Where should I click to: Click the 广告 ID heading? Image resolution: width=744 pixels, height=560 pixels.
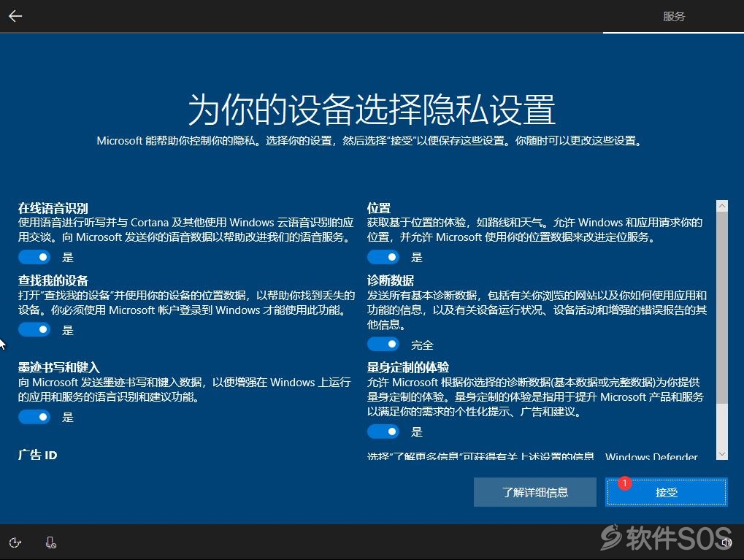click(x=37, y=455)
